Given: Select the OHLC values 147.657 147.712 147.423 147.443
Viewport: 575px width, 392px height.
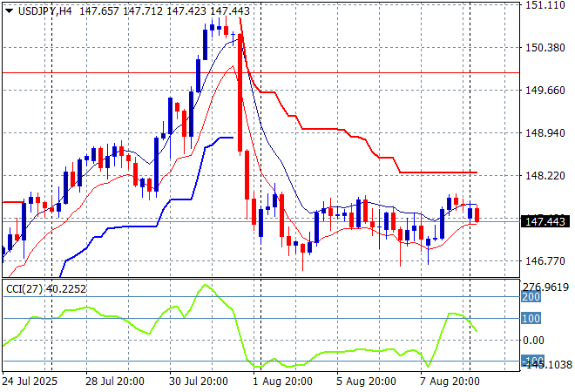Looking at the screenshot, I should coord(165,11).
